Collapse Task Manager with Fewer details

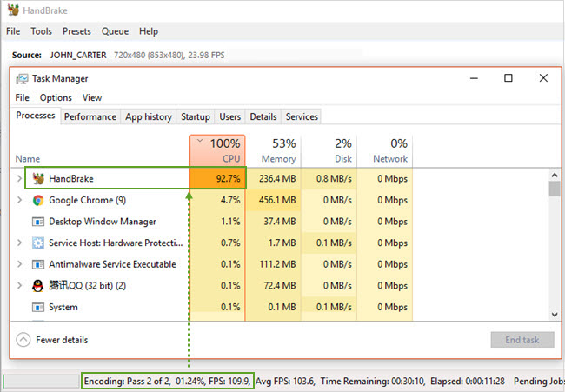click(52, 340)
